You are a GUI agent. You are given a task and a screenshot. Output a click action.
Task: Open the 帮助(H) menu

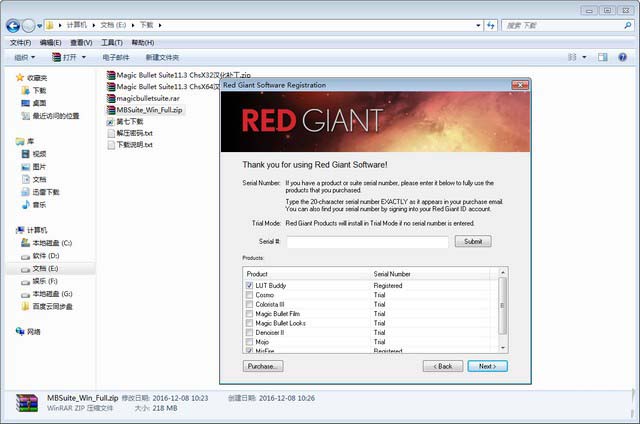pos(142,42)
